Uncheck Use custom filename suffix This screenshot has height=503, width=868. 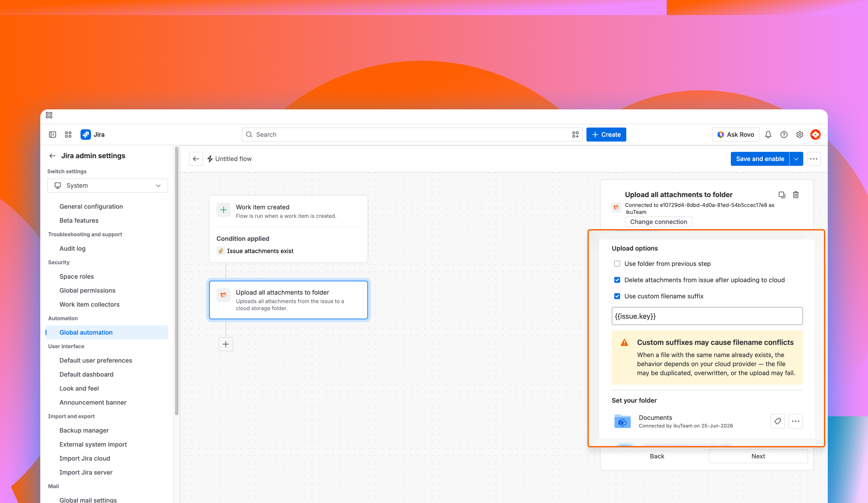point(617,296)
